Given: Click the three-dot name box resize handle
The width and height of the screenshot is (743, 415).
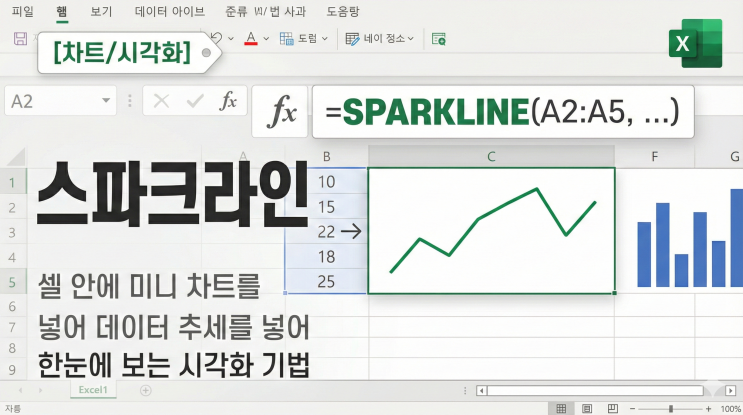Looking at the screenshot, I should tap(129, 101).
